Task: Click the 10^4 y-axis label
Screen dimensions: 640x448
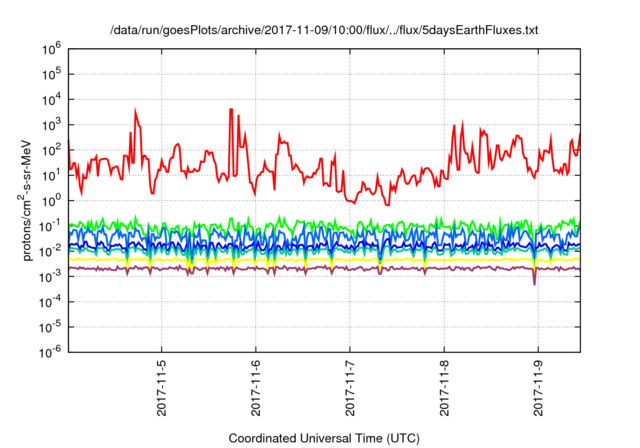Action: tap(51, 100)
